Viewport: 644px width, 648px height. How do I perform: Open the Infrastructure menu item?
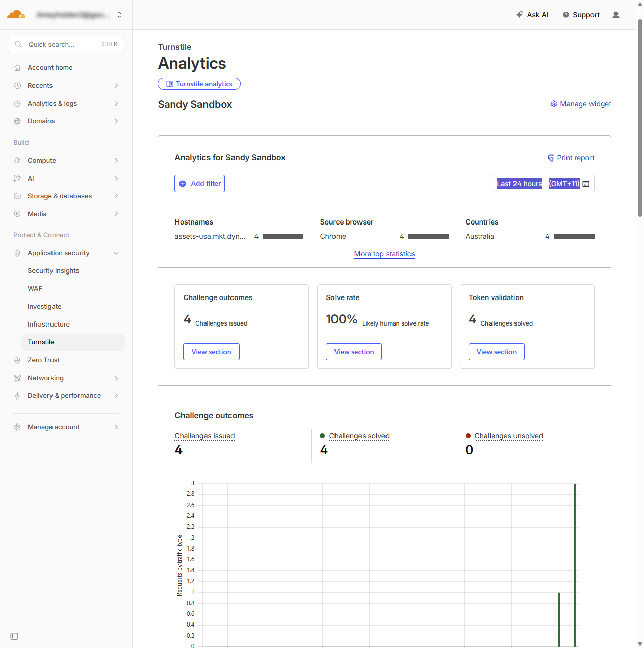(73, 325)
